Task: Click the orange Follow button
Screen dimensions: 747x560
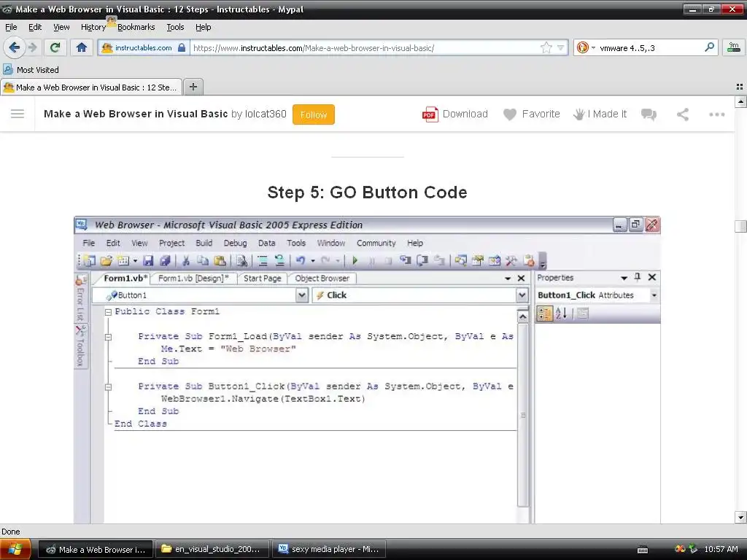Action: coord(314,114)
